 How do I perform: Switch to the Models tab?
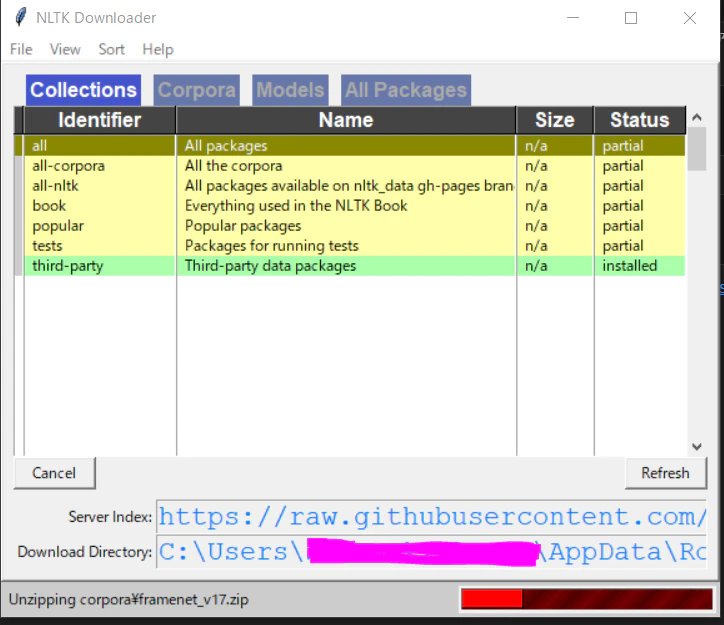pyautogui.click(x=290, y=90)
